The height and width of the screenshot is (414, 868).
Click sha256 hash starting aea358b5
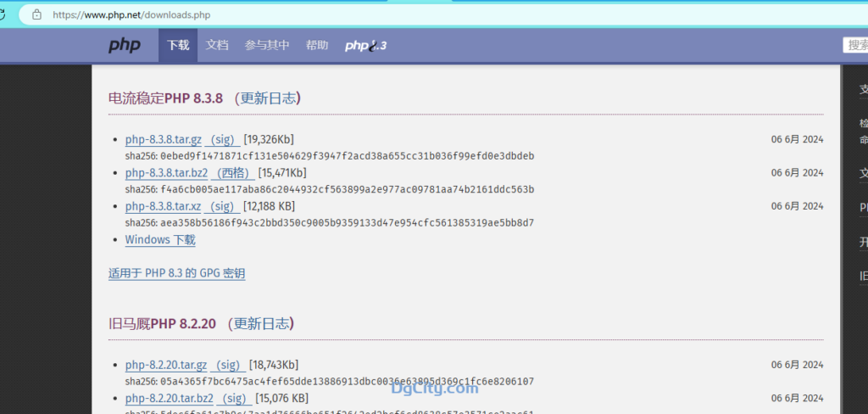347,223
